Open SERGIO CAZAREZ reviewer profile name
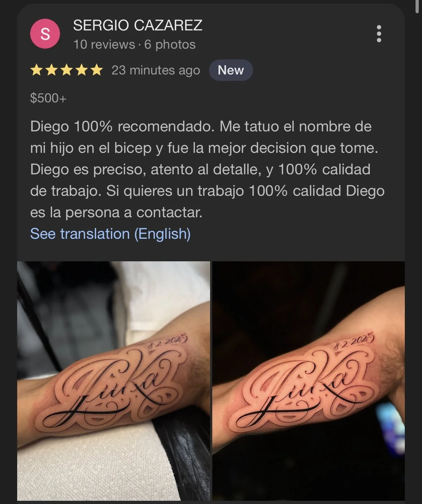The width and height of the screenshot is (422, 504). coord(138,25)
